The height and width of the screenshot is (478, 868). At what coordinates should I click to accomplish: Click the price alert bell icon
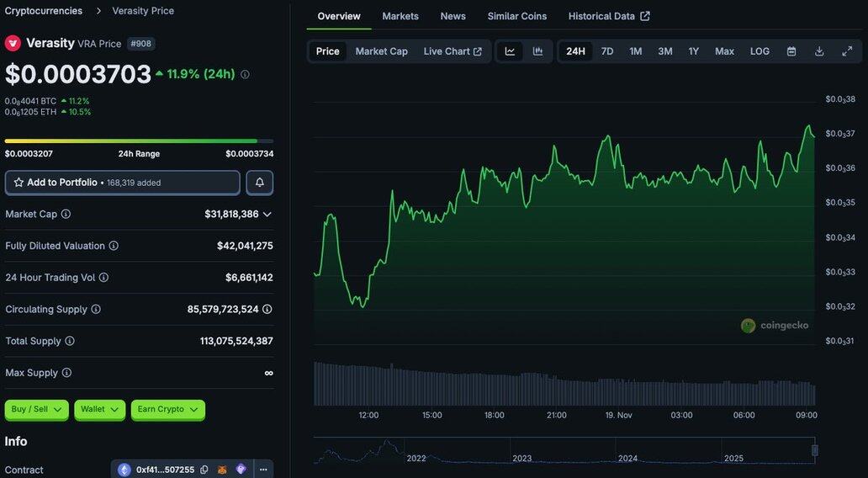tap(259, 183)
